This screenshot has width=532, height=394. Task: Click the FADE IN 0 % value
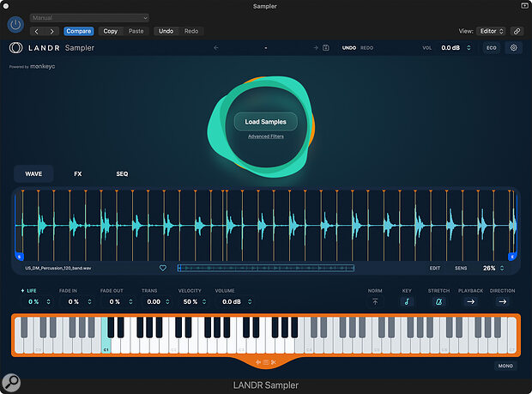(x=73, y=301)
